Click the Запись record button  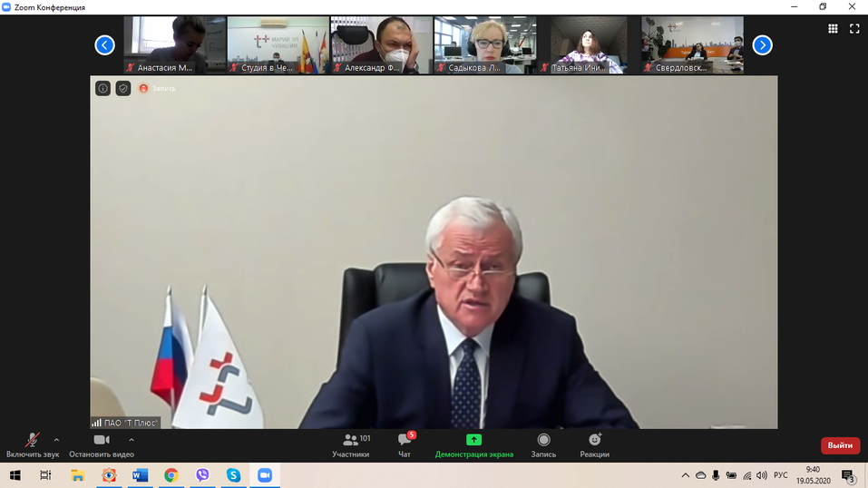[543, 444]
